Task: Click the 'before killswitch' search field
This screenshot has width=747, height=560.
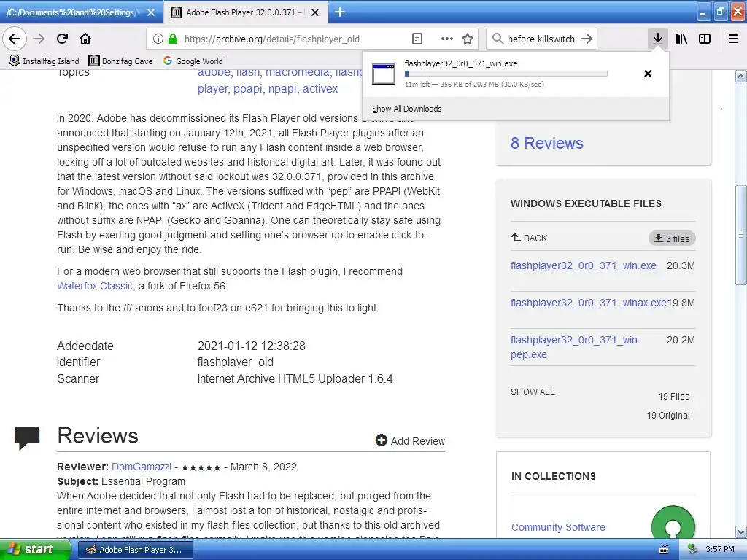Action: (542, 39)
